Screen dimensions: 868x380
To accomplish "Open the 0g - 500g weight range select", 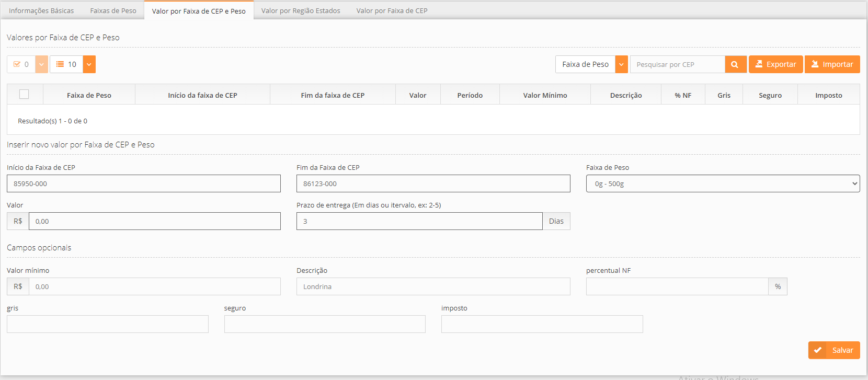I will 723,183.
